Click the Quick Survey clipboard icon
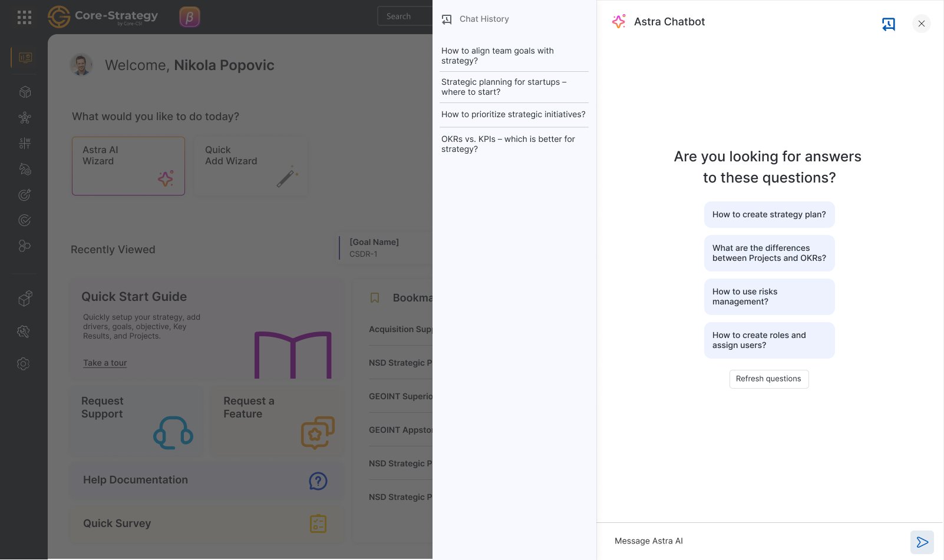 click(x=318, y=523)
